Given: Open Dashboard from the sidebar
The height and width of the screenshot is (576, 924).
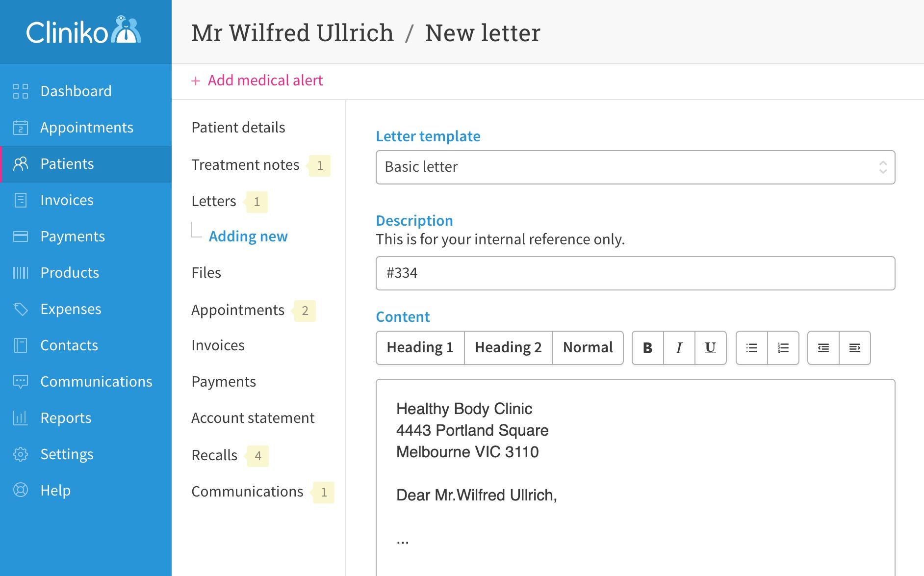Looking at the screenshot, I should point(76,91).
